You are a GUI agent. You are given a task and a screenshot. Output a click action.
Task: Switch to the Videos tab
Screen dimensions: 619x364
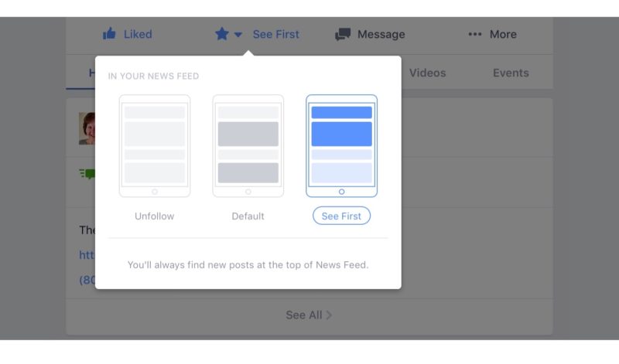(x=428, y=73)
